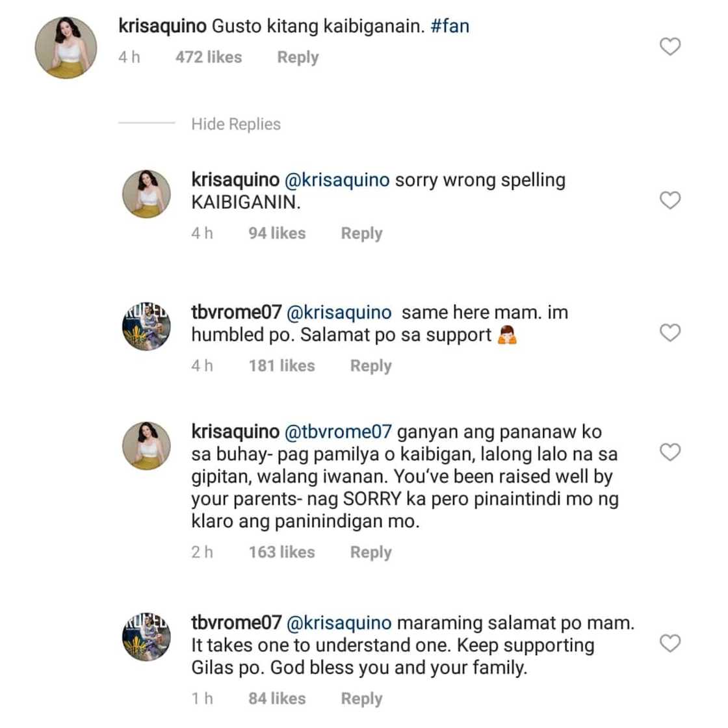
Task: Collapse thread with Hide Replies
Action: (x=235, y=124)
